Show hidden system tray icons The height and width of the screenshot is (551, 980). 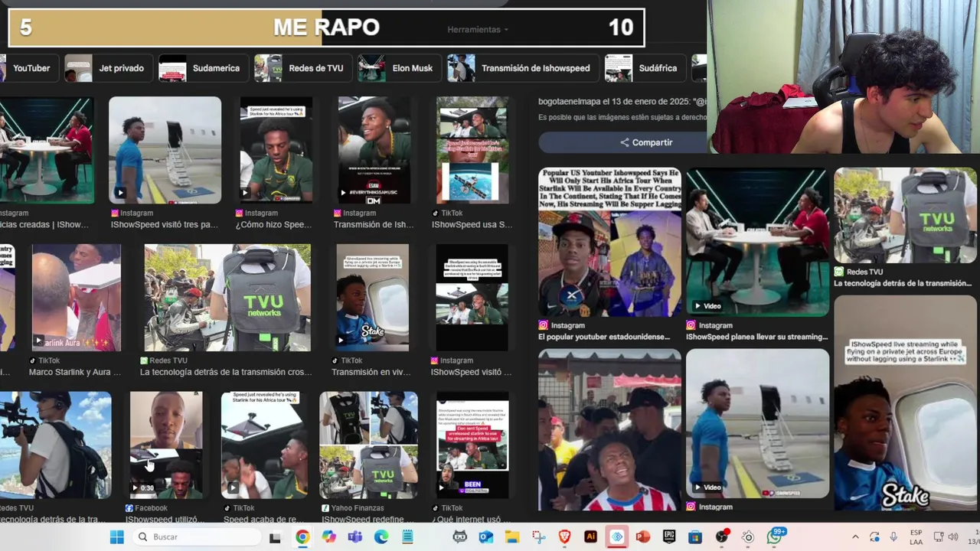(x=855, y=537)
